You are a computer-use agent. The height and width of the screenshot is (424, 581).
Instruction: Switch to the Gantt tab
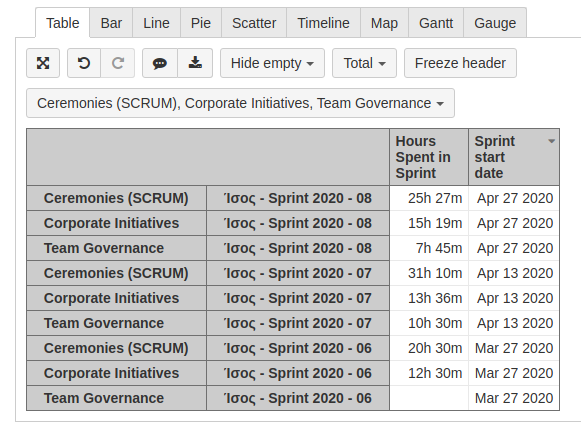point(436,23)
